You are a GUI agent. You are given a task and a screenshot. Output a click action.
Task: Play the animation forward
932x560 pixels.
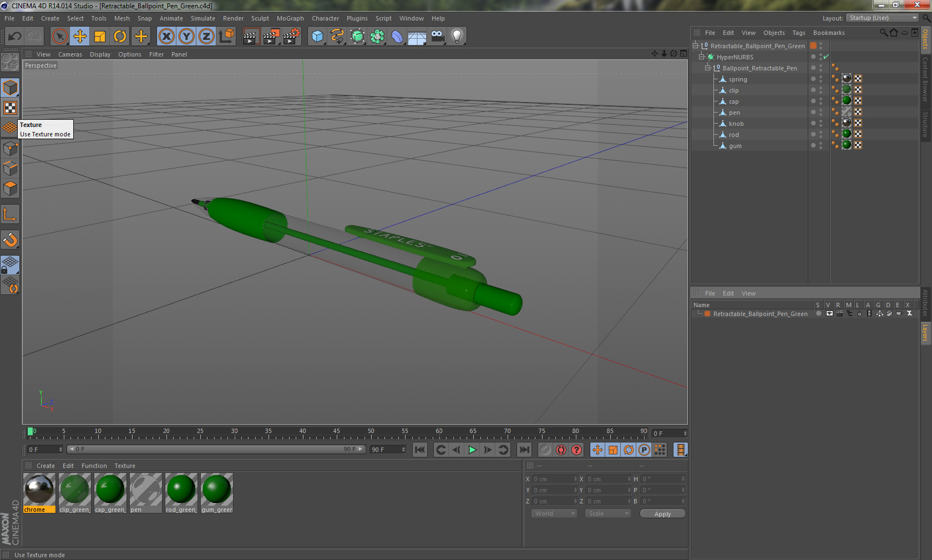coord(472,450)
